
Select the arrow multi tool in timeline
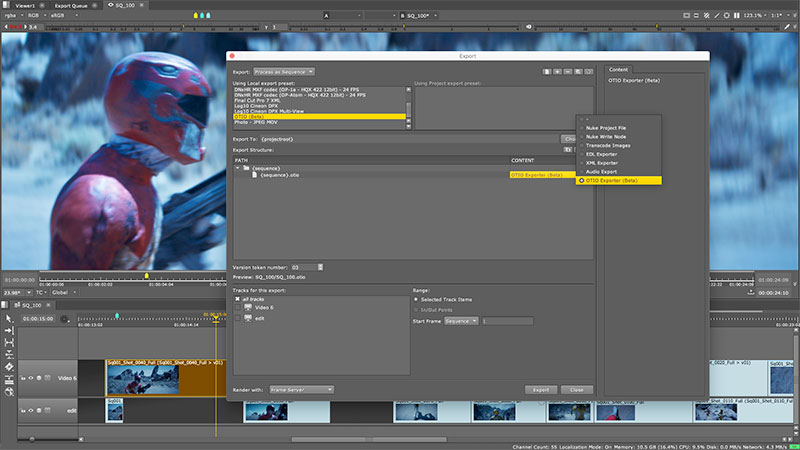click(9, 318)
